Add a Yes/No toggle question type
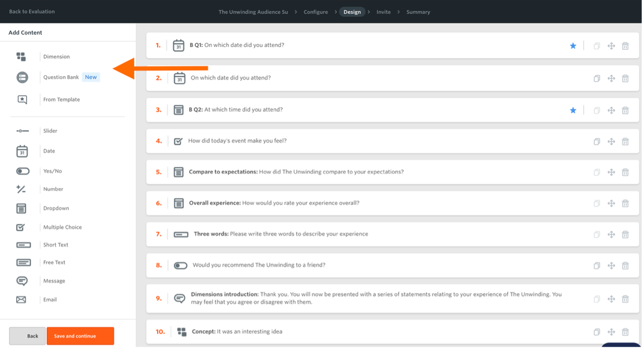This screenshot has width=644, height=349. coord(52,171)
